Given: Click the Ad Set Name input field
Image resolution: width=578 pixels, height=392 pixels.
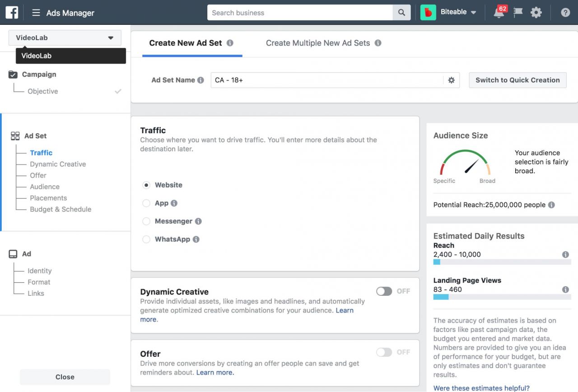Looking at the screenshot, I should point(327,80).
